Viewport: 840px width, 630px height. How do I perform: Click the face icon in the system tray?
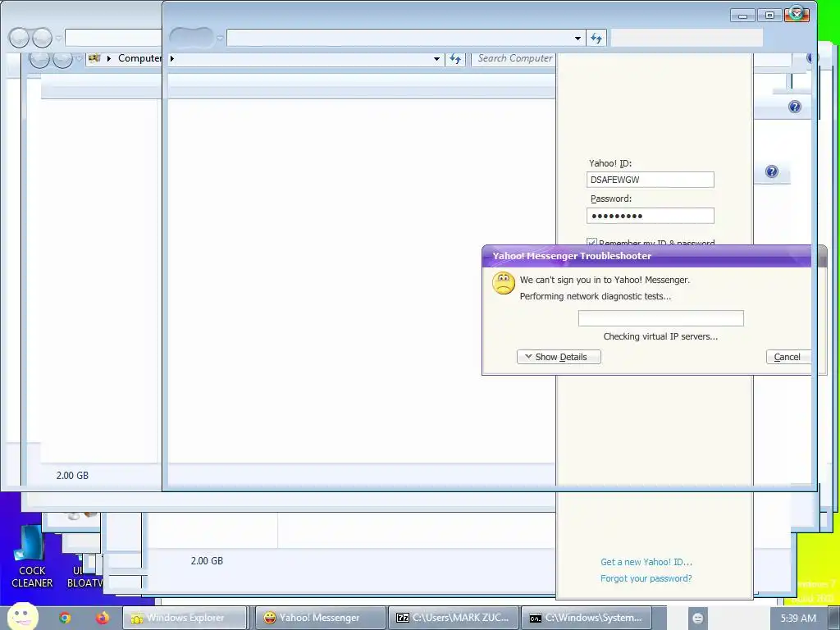pos(697,618)
